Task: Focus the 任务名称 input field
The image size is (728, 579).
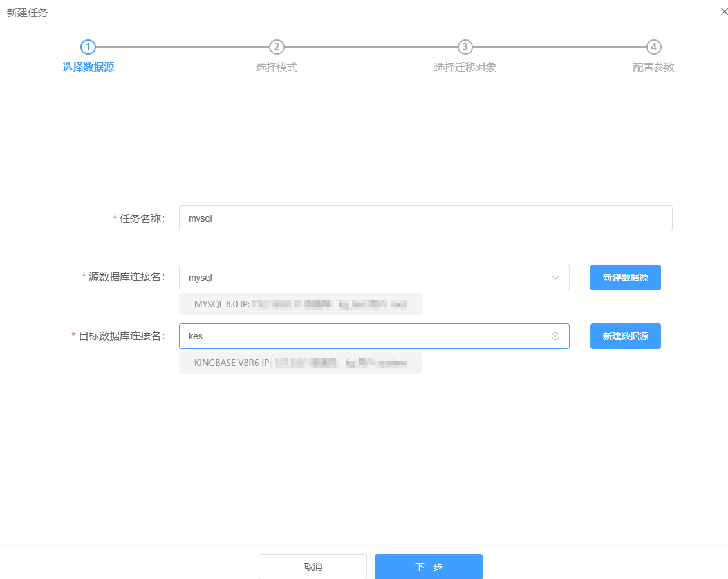Action: pyautogui.click(x=425, y=218)
